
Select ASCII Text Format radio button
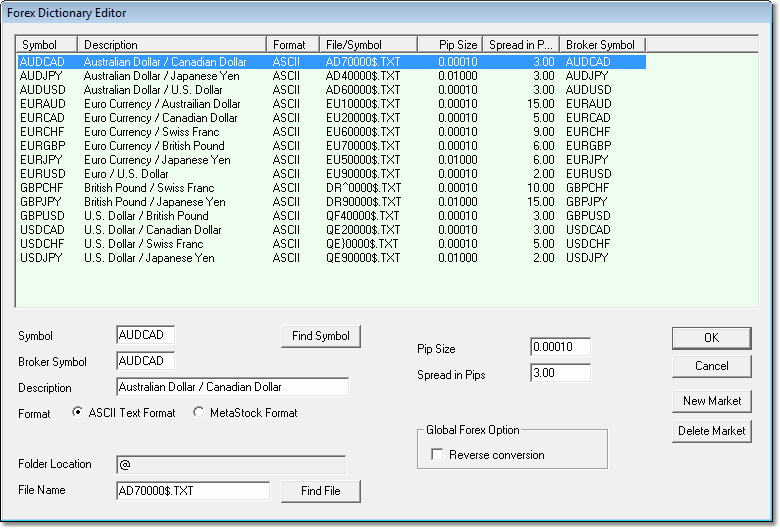click(79, 413)
